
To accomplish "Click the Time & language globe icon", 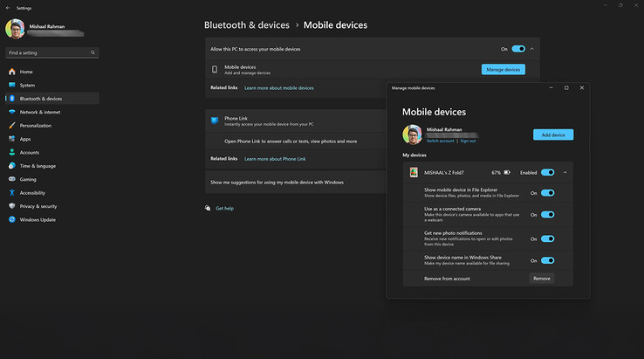I will pyautogui.click(x=12, y=166).
